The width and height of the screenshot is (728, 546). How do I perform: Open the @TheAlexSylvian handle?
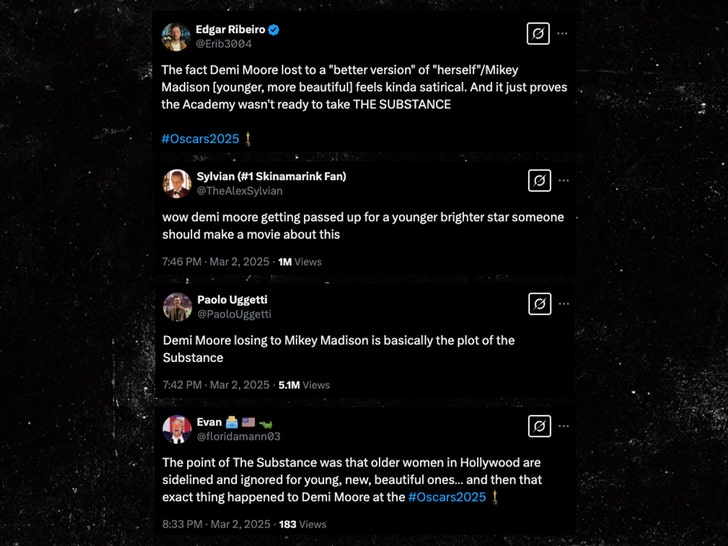pyautogui.click(x=239, y=191)
